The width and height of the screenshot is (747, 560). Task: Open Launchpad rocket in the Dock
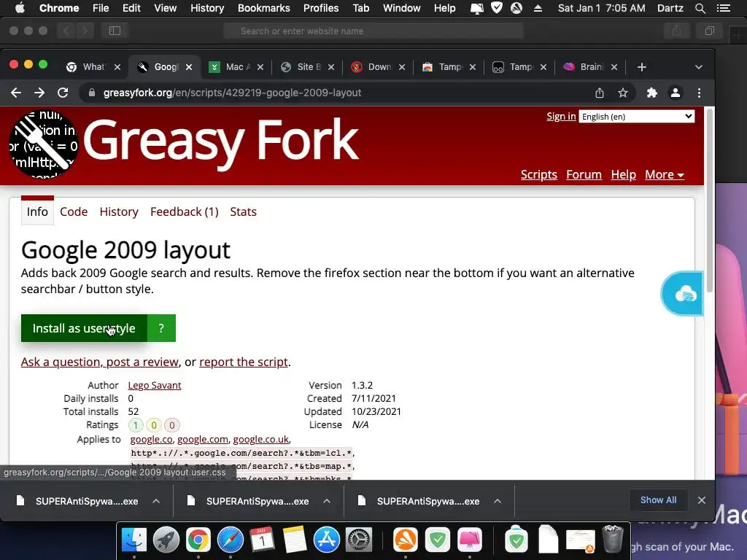point(166,540)
